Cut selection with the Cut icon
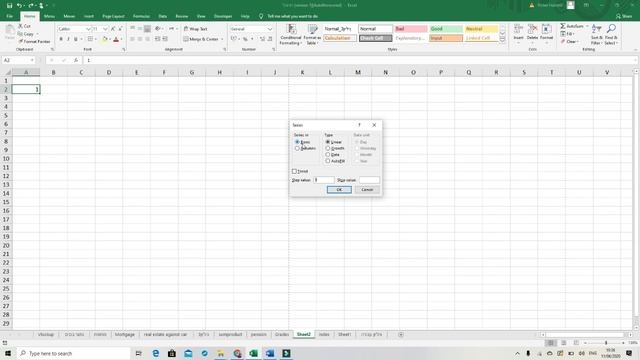 24,26
